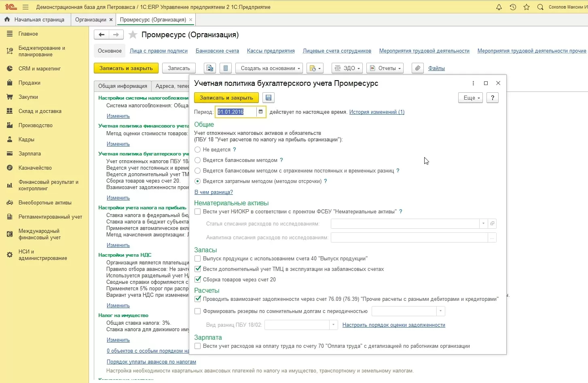Open "Порядок уплаты авансов по налогам" link

pyautogui.click(x=151, y=362)
